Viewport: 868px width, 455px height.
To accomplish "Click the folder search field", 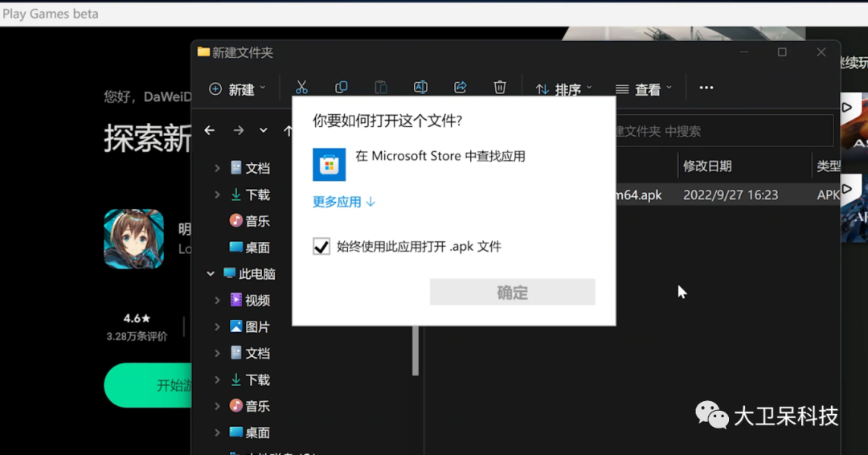I will pos(724,131).
